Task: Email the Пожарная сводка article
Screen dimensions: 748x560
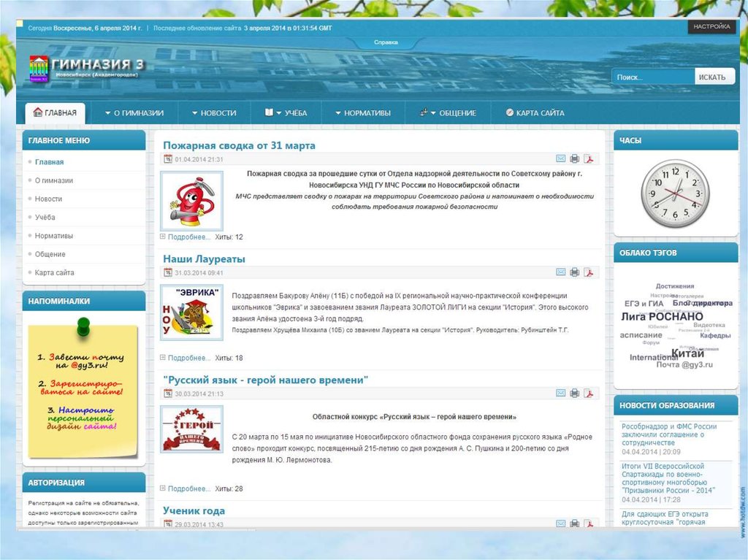Action: 560,158
